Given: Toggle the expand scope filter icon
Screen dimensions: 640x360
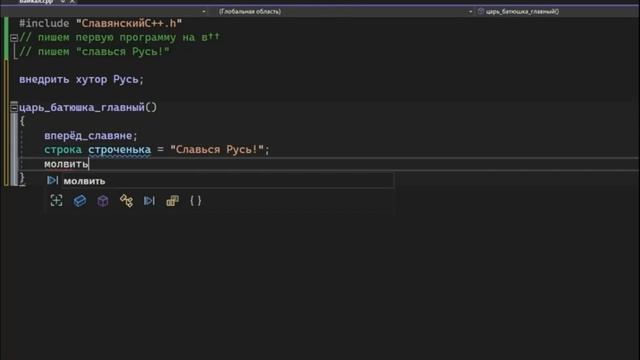Looking at the screenshot, I should coord(56,200).
